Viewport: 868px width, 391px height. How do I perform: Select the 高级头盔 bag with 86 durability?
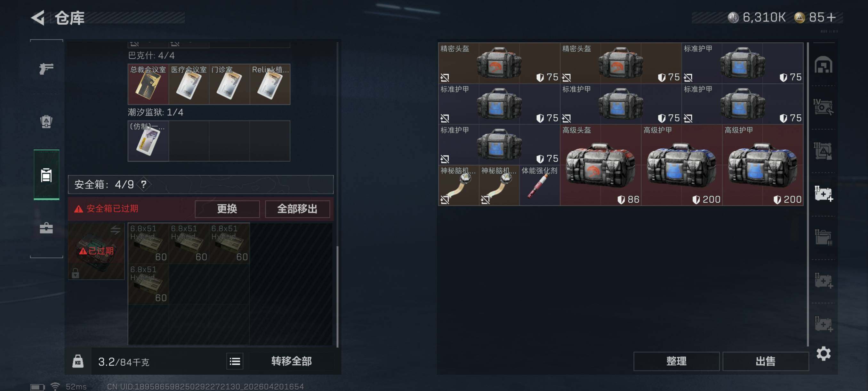coord(600,165)
